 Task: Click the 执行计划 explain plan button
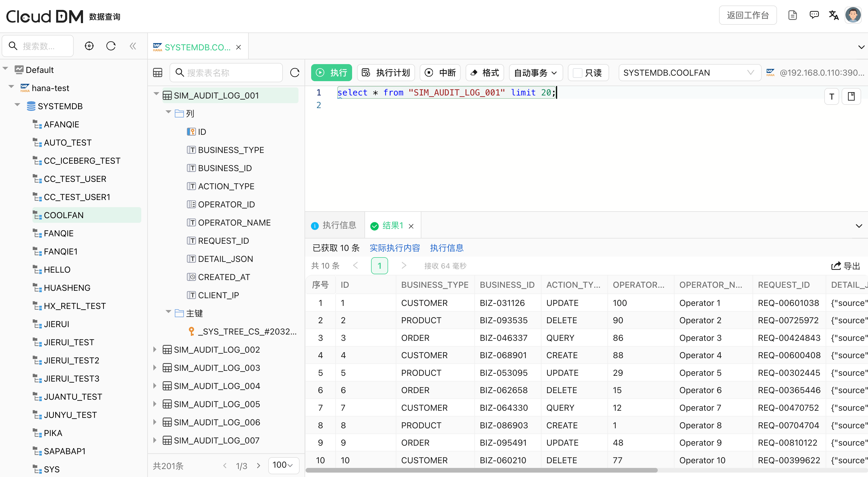pos(386,73)
